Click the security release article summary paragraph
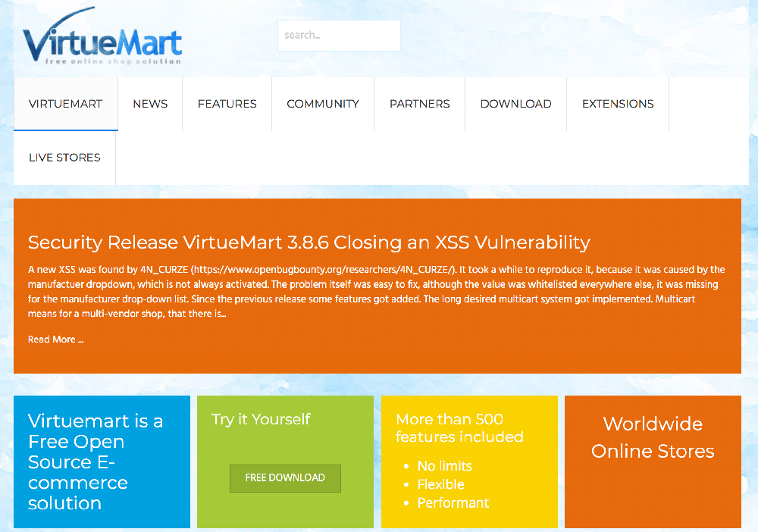Image resolution: width=758 pixels, height=532 pixels. coord(376,291)
